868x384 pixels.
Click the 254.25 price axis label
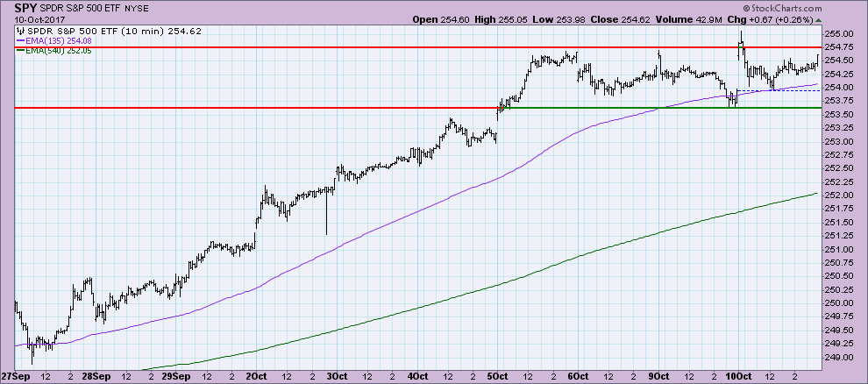point(841,75)
